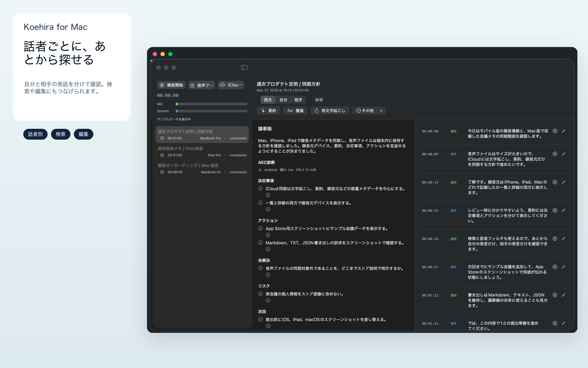Jump-arrow icon under 一覧と詳細の両方で decision

pyautogui.click(x=268, y=210)
